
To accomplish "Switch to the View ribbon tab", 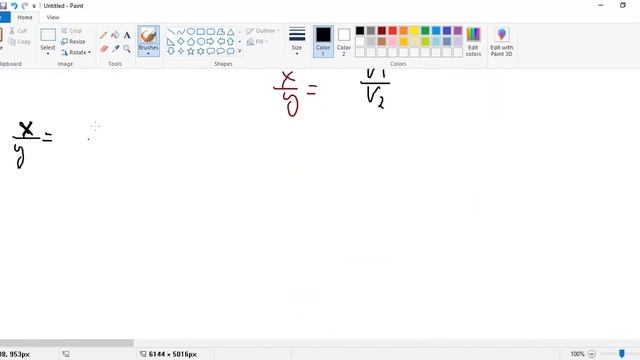I will point(53,18).
